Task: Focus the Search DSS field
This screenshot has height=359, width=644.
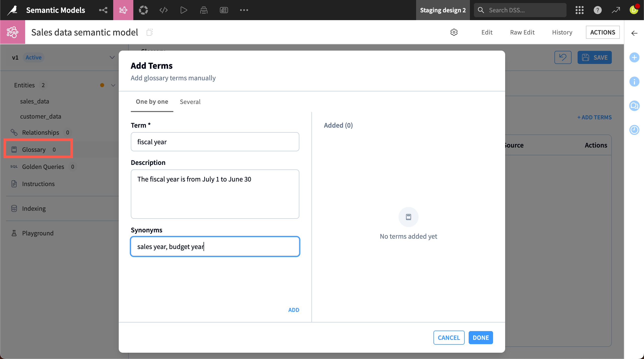Action: (520, 10)
